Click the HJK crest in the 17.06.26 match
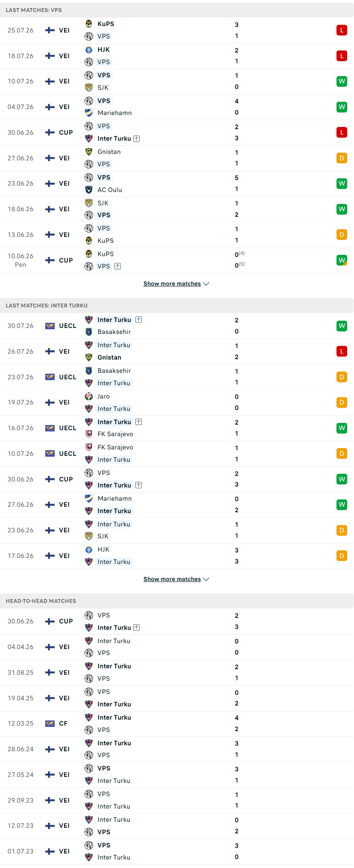 (89, 550)
